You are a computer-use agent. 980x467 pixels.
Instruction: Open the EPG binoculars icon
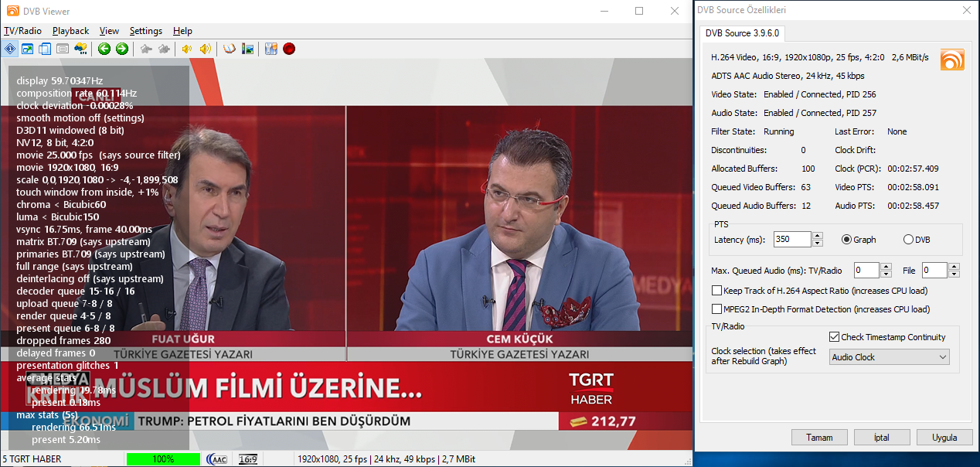tap(80, 49)
